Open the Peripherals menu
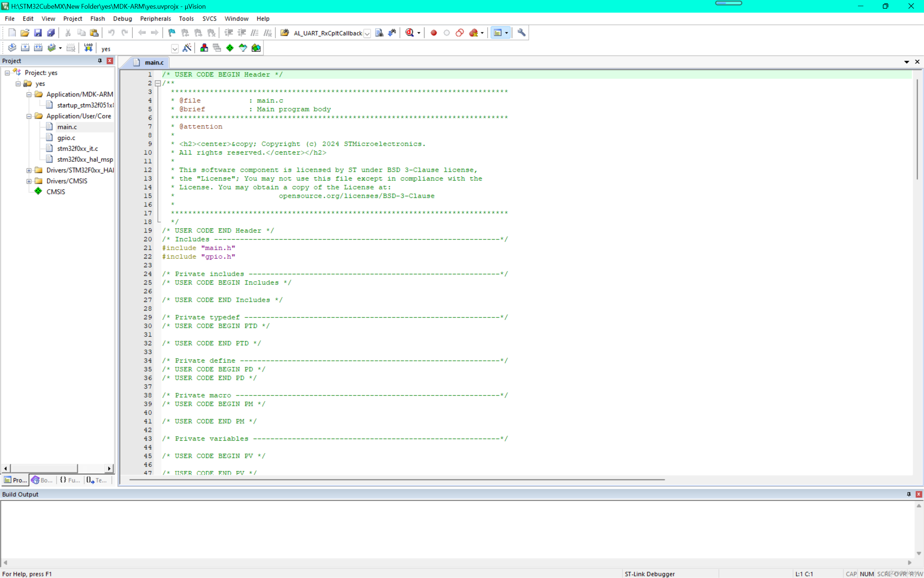924x578 pixels. coord(156,18)
